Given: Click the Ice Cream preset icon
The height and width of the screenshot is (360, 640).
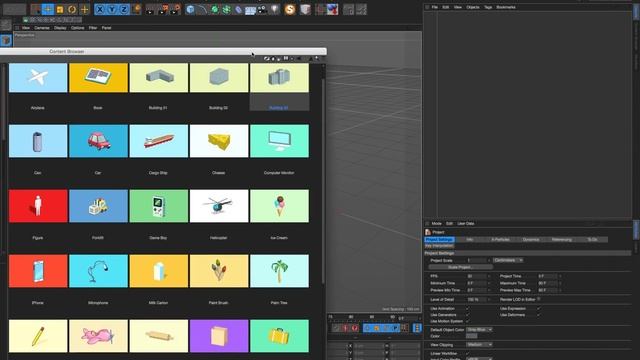Looking at the screenshot, I should pos(280,206).
